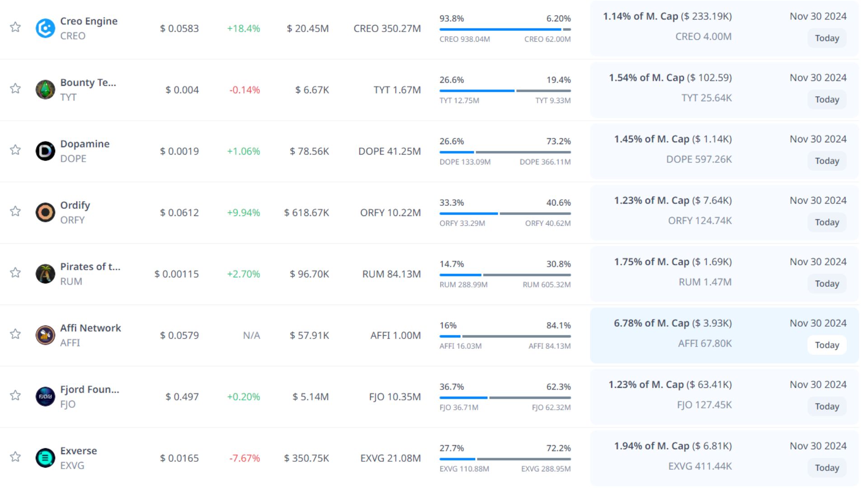Click the Fjord Foundry FJO logo
Image resolution: width=868 pixels, height=488 pixels.
click(45, 397)
